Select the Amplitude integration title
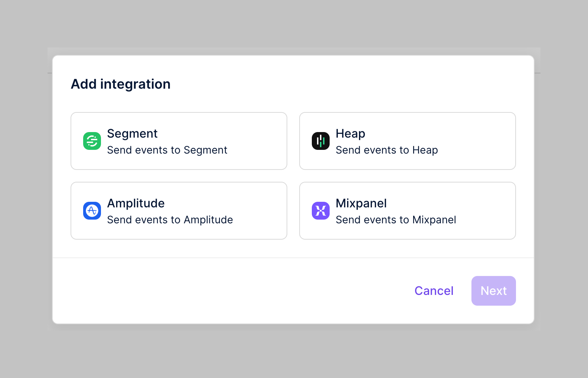Viewport: 588px width, 378px height. (x=136, y=203)
